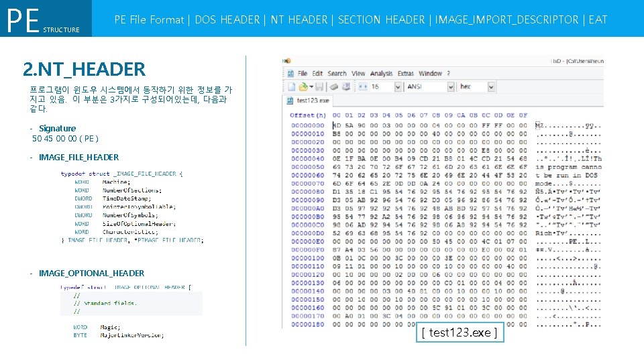The width and height of the screenshot is (644, 362).
Task: Select offset row 00000040
Action: tap(308, 159)
